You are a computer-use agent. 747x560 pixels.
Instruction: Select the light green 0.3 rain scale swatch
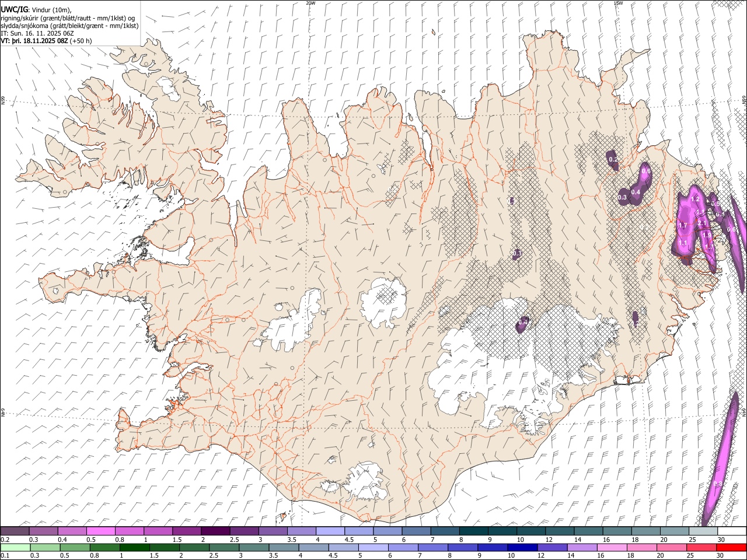coord(45,547)
